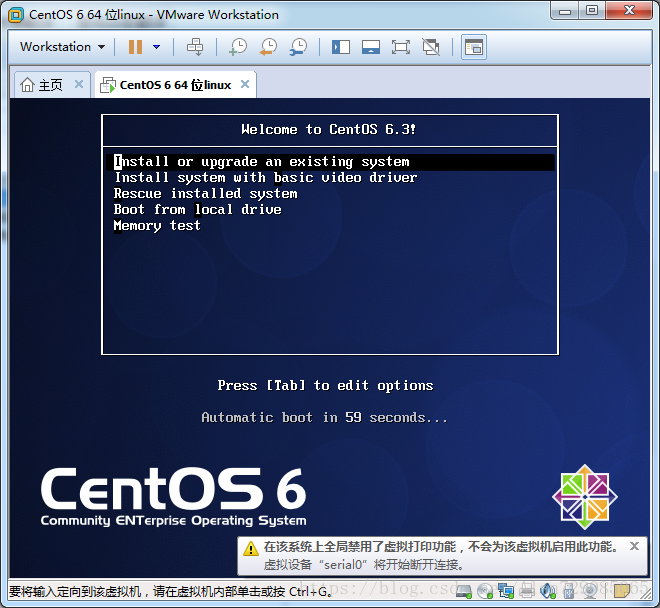Toggle the console view button
This screenshot has height=608, width=660.
474,47
